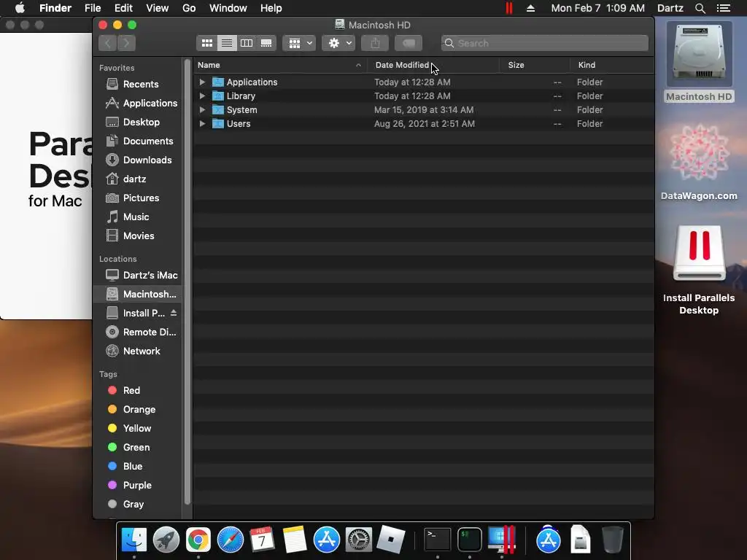Screen dimensions: 747x560
Task: Open Terminal from the Dock
Action: pyautogui.click(x=438, y=540)
